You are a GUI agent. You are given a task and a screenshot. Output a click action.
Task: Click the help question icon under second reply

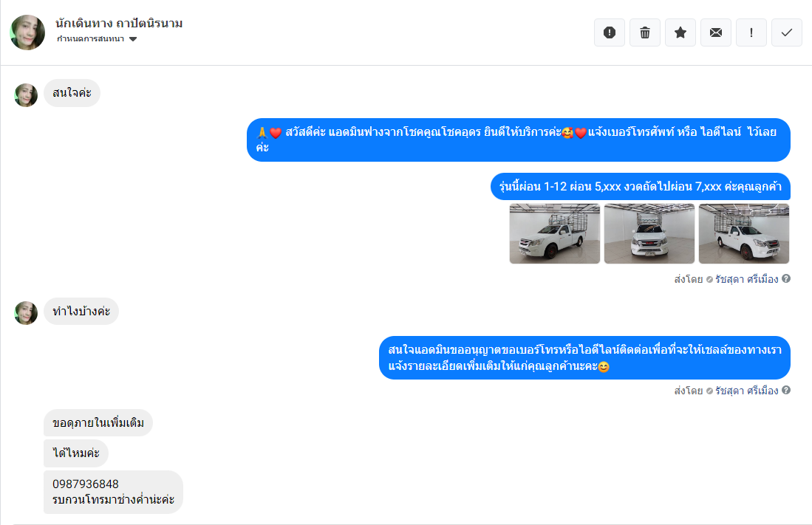pyautogui.click(x=786, y=390)
